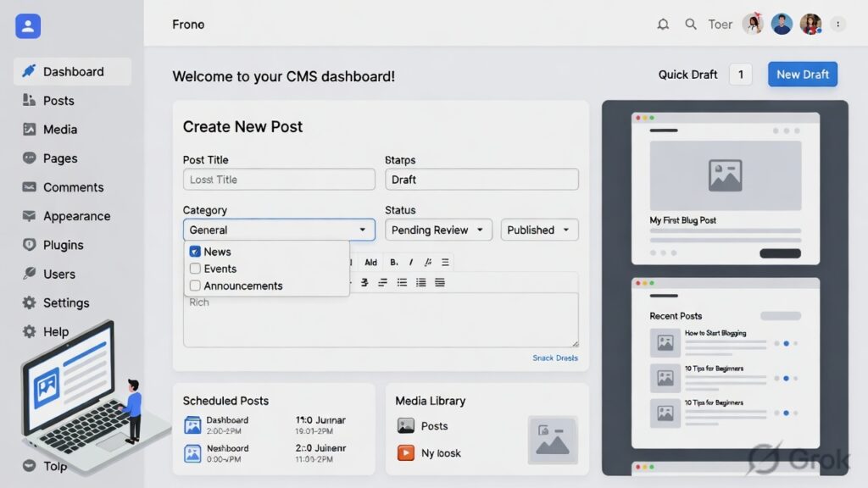Screen dimensions: 868x488
Task: Open the Published dropdown
Action: 539,230
